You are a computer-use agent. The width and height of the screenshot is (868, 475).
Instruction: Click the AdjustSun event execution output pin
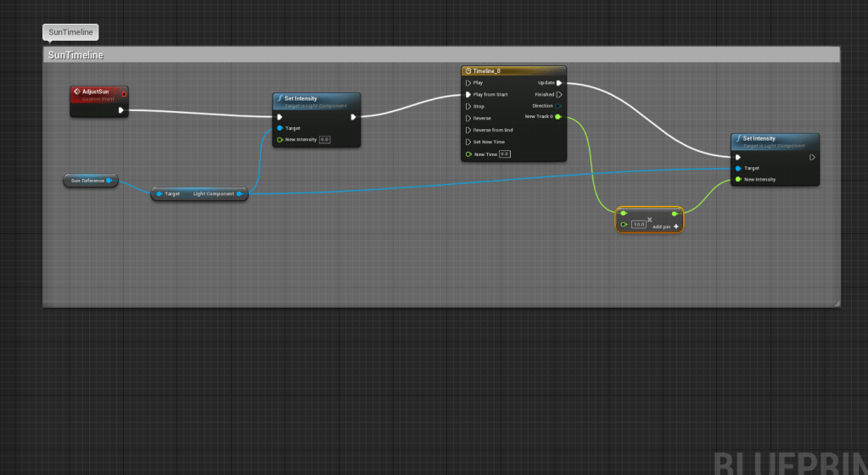tap(121, 110)
